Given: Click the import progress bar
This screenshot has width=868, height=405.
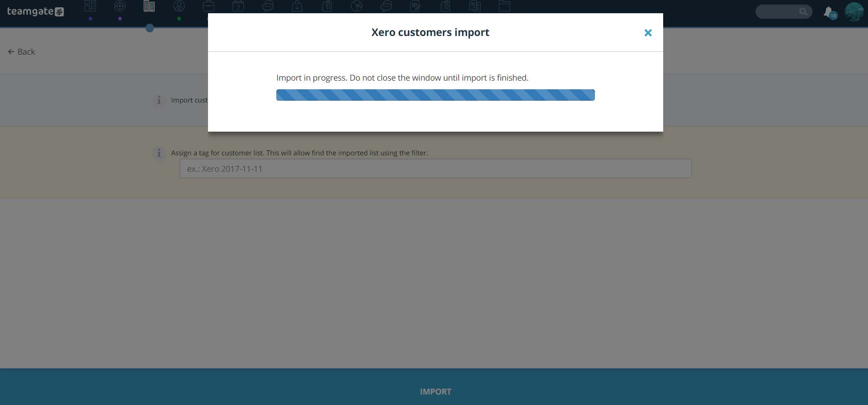Looking at the screenshot, I should point(435,95).
